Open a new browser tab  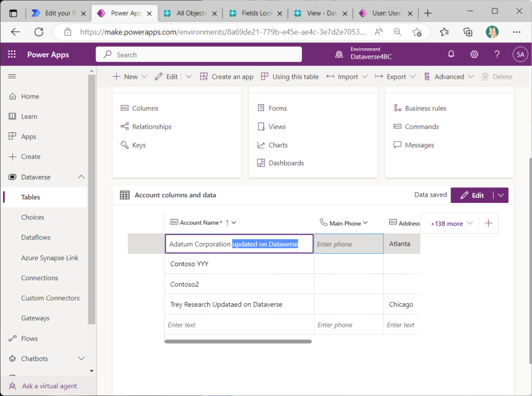click(x=428, y=13)
